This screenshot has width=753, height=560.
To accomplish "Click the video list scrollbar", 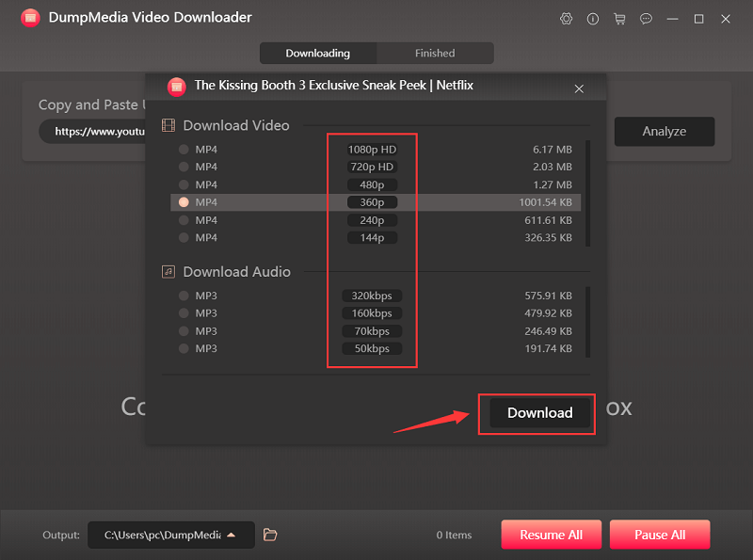I will tap(587, 193).
